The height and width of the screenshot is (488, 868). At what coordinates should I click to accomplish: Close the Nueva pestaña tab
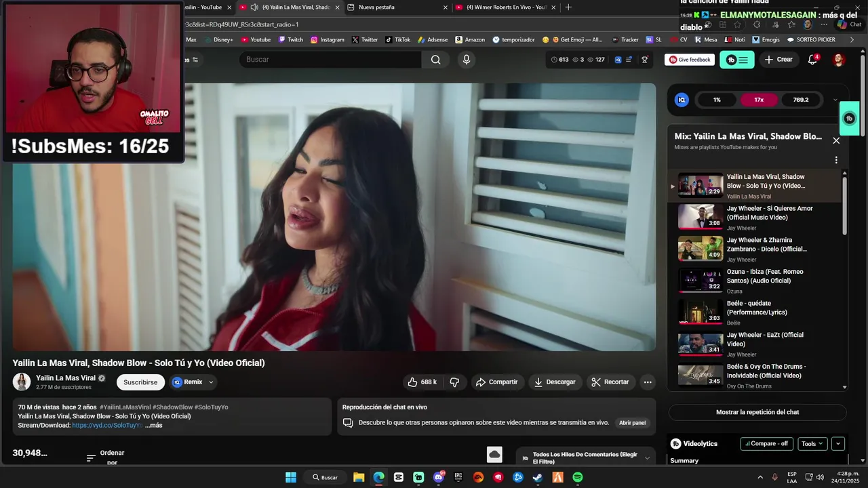(x=446, y=7)
